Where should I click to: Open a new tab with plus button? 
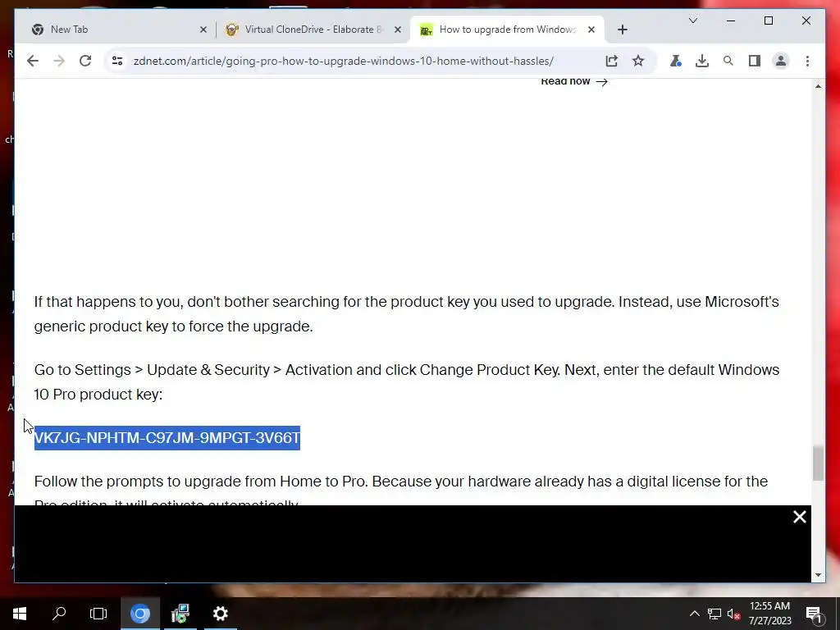622,30
